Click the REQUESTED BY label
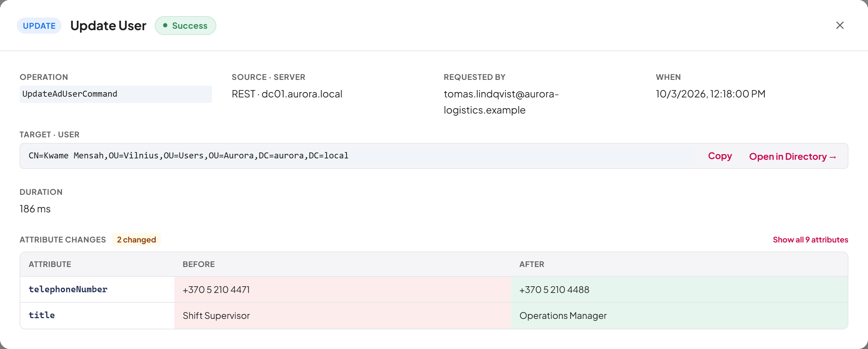 point(474,77)
